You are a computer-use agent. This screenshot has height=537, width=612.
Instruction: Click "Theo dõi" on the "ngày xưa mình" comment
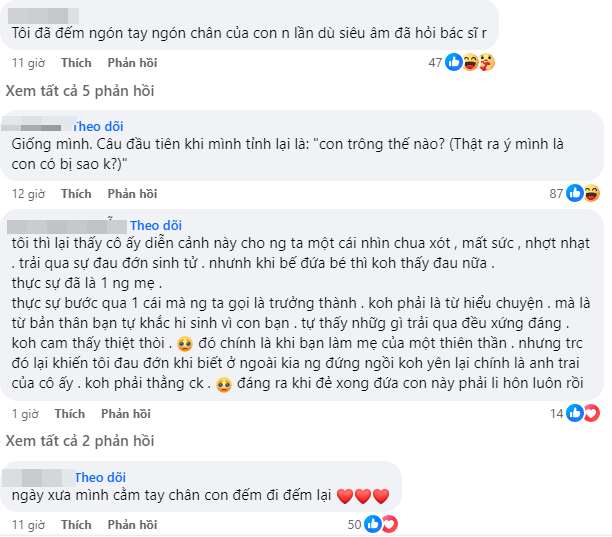(x=98, y=477)
